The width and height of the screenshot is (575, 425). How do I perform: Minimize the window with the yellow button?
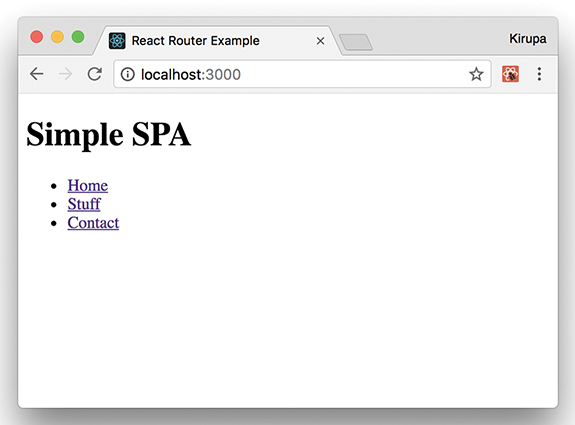pos(57,37)
